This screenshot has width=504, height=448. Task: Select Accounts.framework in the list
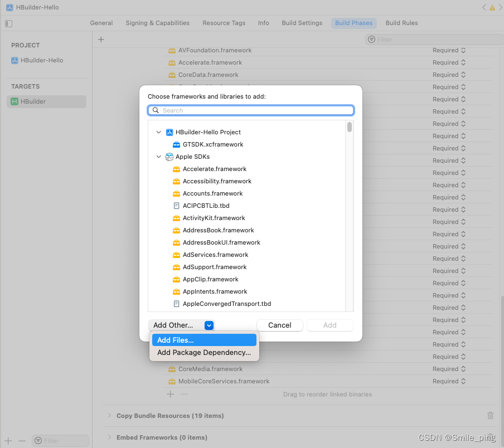coord(212,193)
